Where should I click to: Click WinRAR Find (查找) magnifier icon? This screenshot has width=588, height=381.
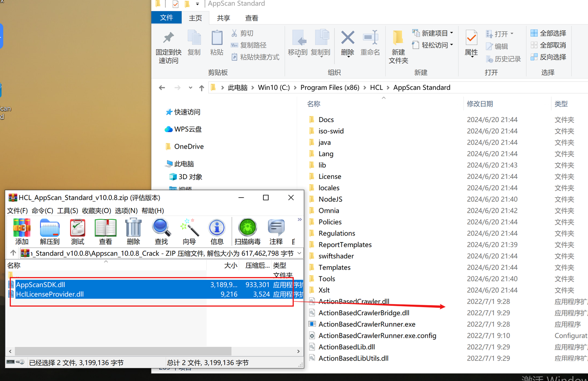tap(161, 231)
